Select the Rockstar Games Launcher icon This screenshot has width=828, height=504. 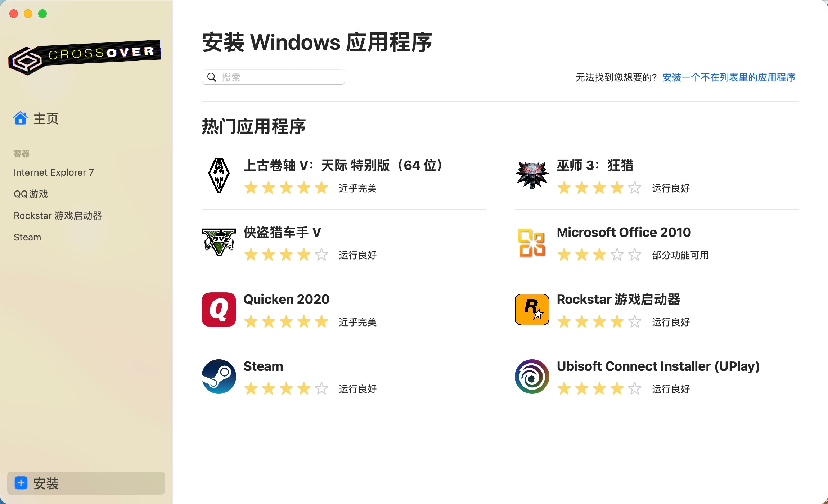(531, 309)
